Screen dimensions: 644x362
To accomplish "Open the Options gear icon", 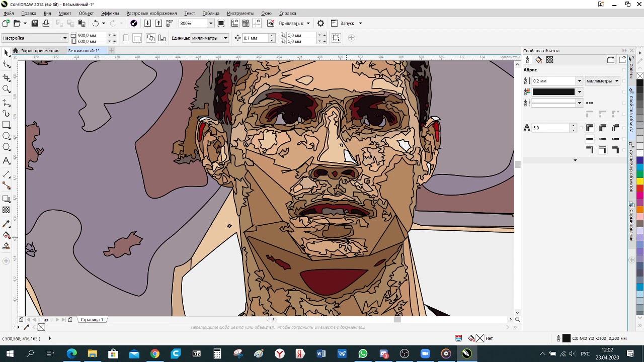I will coord(320,23).
